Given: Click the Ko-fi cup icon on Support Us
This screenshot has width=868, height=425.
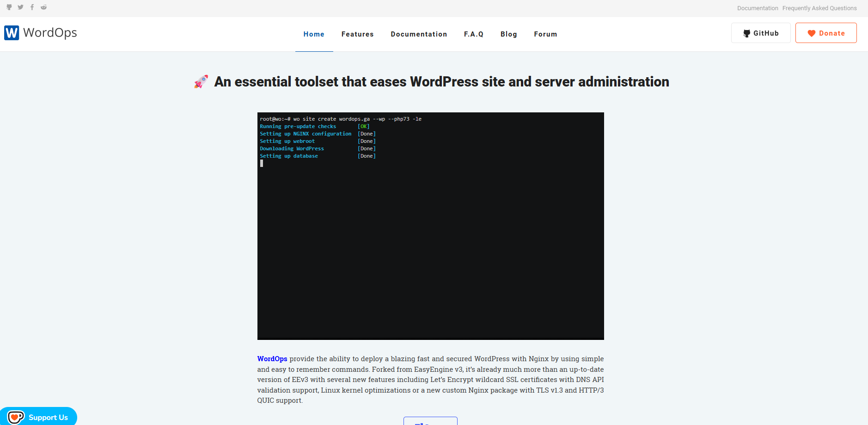Looking at the screenshot, I should coord(16,417).
